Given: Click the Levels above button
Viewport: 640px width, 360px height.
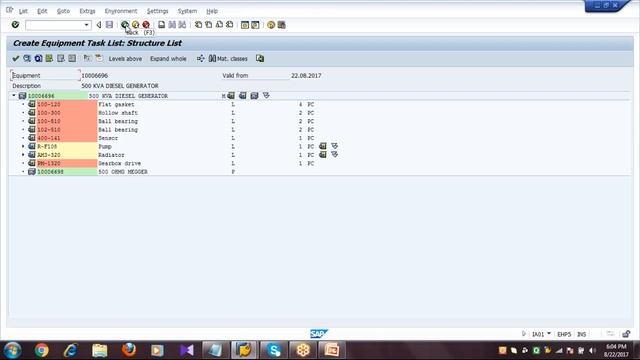Looking at the screenshot, I should tap(125, 59).
